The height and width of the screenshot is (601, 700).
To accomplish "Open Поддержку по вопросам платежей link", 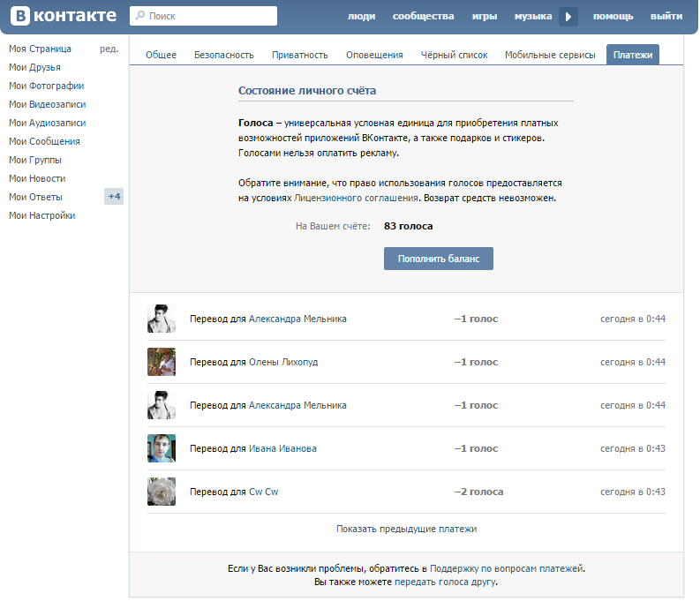I will click(507, 568).
